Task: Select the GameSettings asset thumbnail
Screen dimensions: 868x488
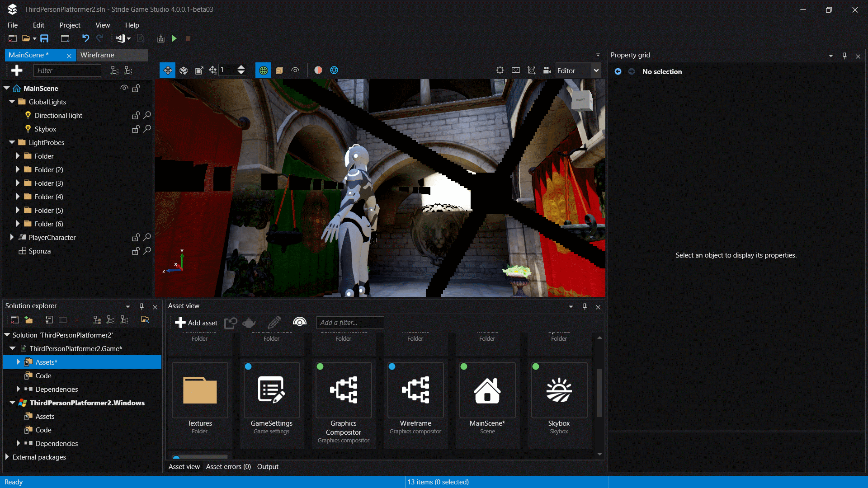Action: coord(272,390)
